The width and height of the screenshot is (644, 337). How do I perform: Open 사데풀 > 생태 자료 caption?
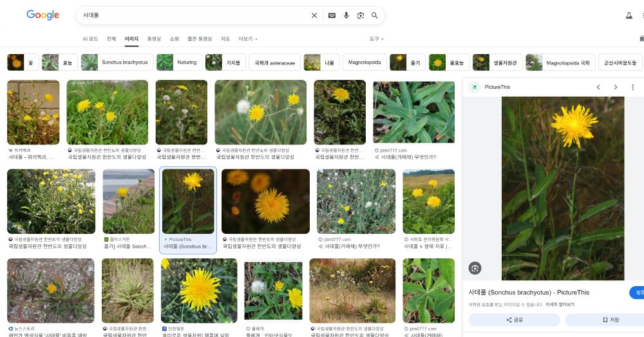click(428, 246)
